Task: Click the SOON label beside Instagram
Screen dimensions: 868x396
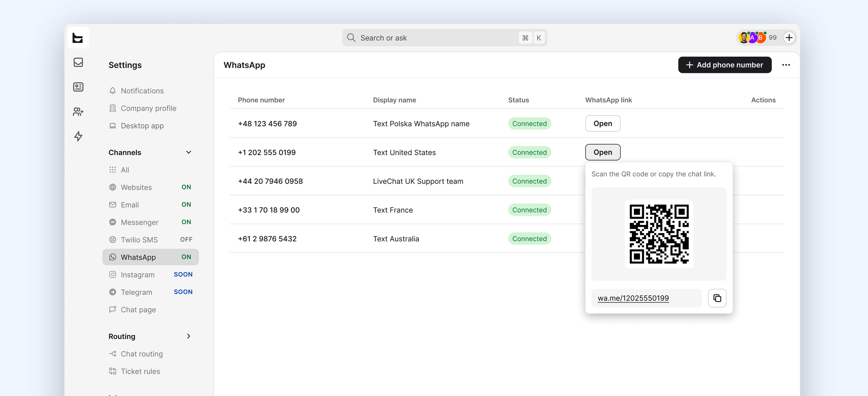Action: pyautogui.click(x=183, y=274)
